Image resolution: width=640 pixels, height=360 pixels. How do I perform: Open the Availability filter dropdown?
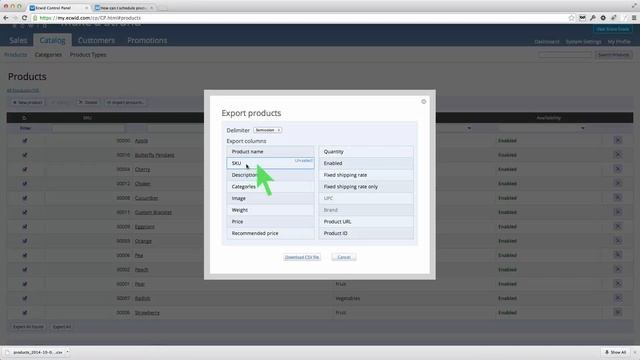[541, 128]
